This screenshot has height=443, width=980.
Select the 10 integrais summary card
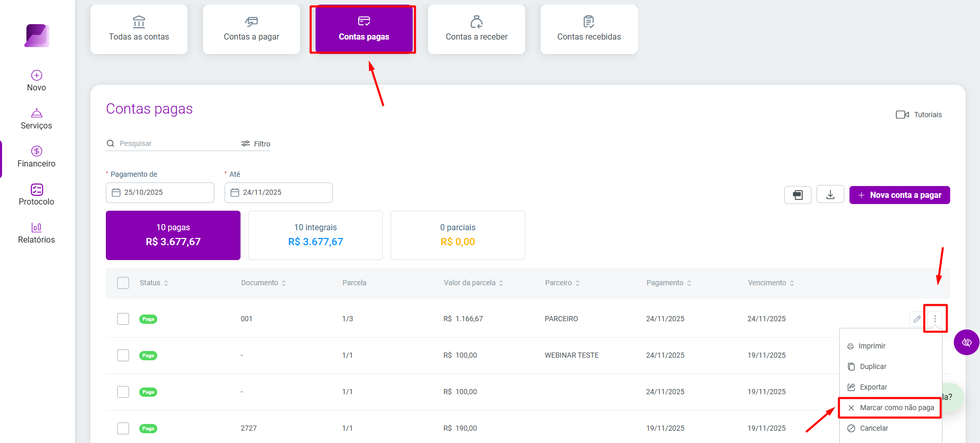click(x=316, y=235)
